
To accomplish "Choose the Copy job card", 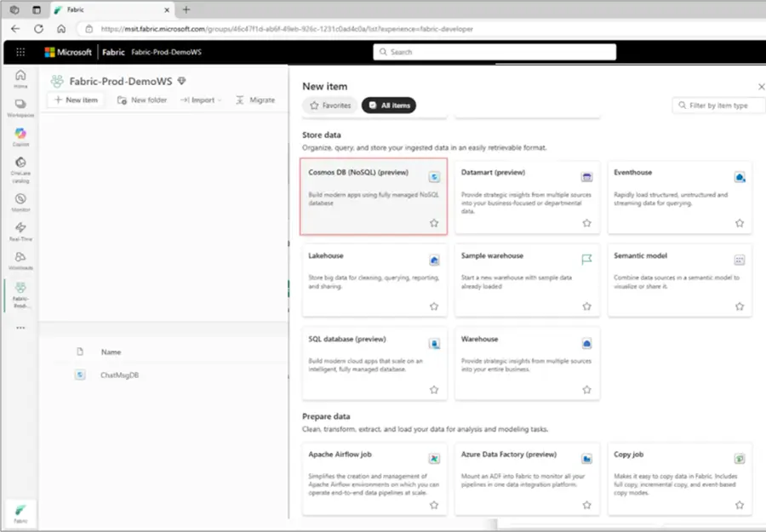I will coord(679,479).
